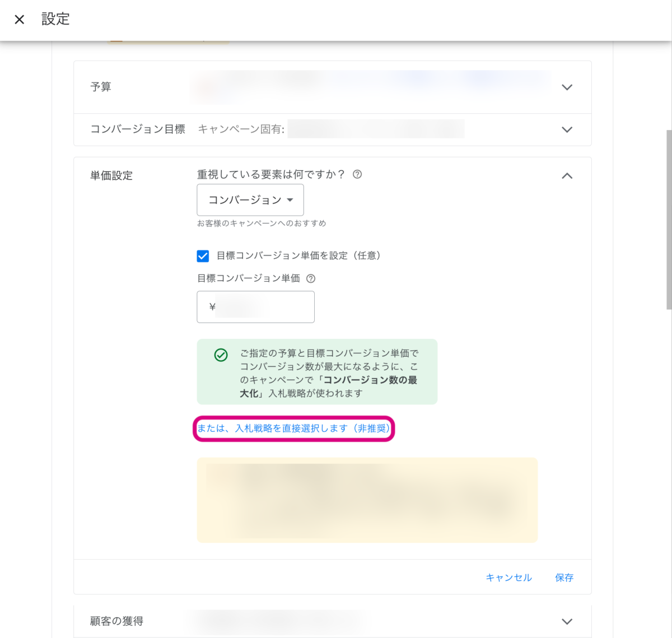Toggle the 目標コンバージョン単価を設定 checkbox

coord(203,256)
